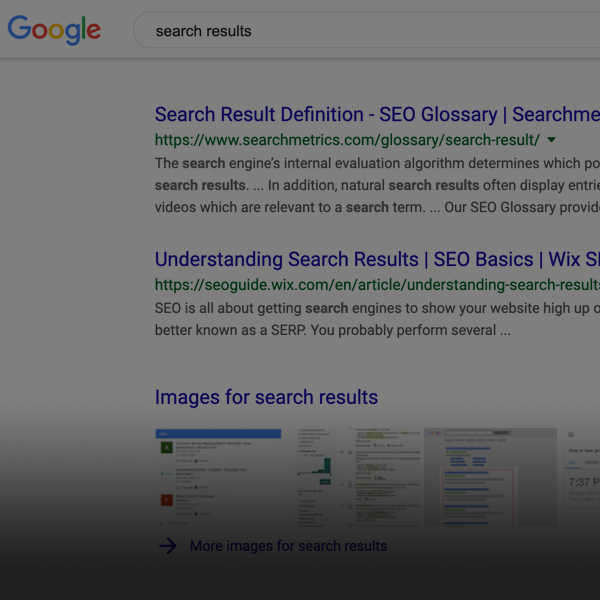
Task: Open the seoguide.wix.com article URL
Action: [377, 285]
